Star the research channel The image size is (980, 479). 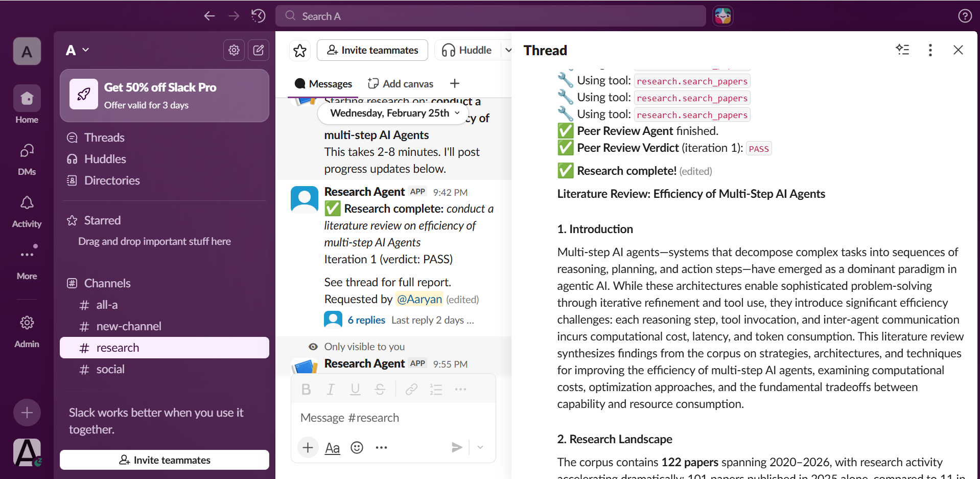click(x=300, y=50)
